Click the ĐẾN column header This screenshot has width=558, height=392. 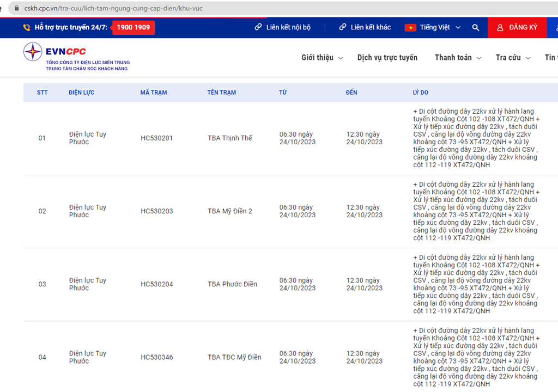coord(351,93)
